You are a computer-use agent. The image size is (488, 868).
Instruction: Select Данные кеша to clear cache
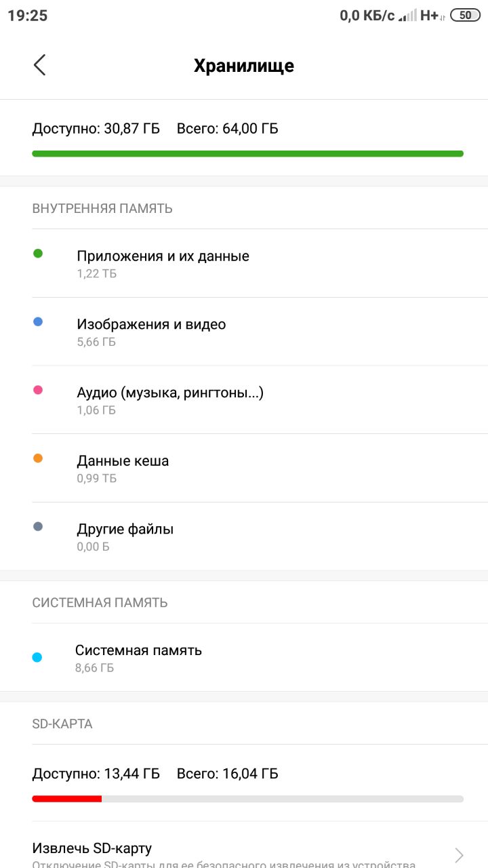(244, 468)
